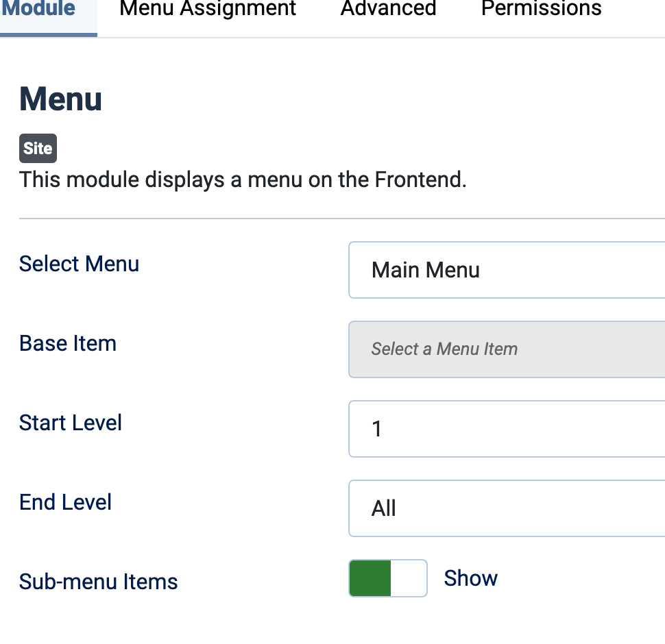Click the Show label text
Screen dimensions: 665x644
click(x=470, y=578)
